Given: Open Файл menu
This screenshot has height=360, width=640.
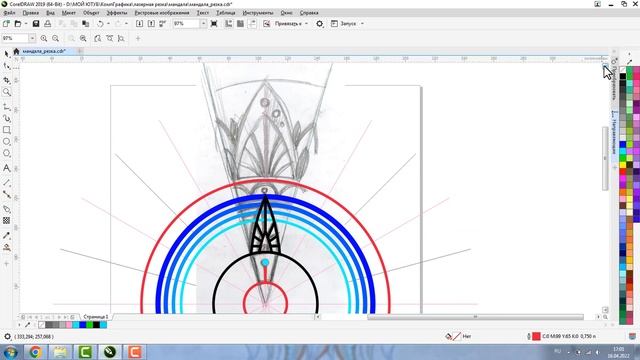Looking at the screenshot, I should tap(9, 13).
